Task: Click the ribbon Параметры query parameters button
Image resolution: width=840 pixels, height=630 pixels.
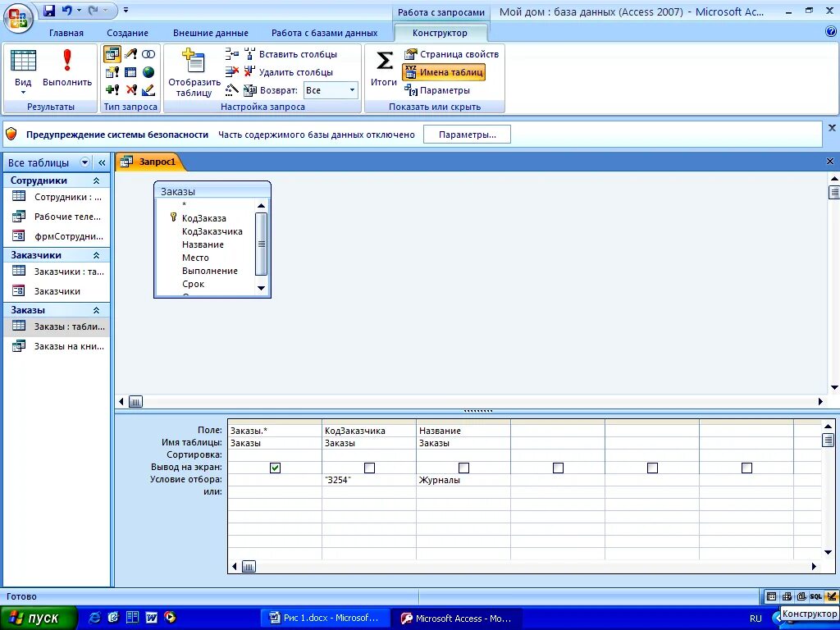Action: tap(437, 90)
